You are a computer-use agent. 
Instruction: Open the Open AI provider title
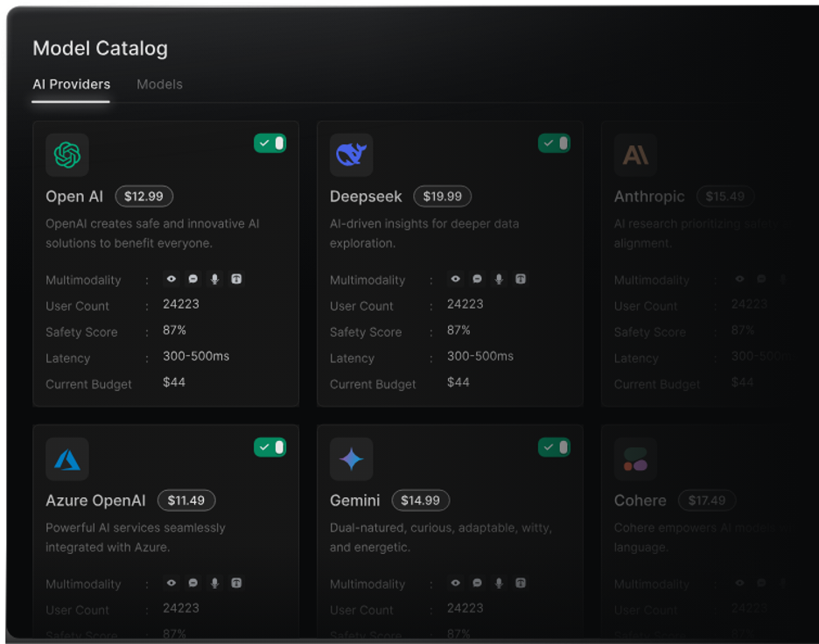click(x=74, y=196)
